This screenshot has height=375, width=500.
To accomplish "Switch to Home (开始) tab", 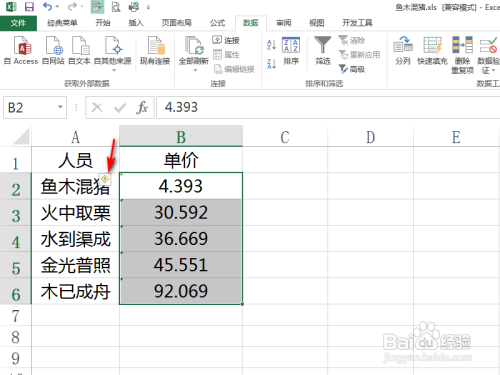I will point(103,23).
